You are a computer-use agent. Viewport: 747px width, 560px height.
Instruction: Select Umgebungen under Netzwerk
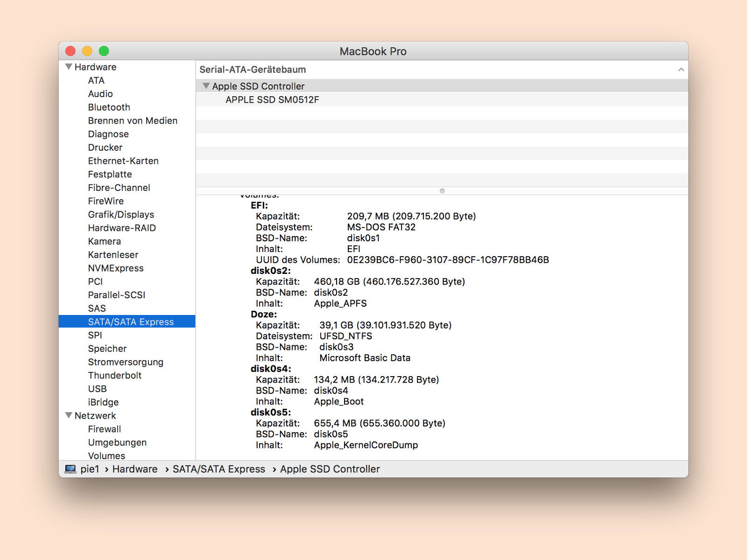(117, 442)
